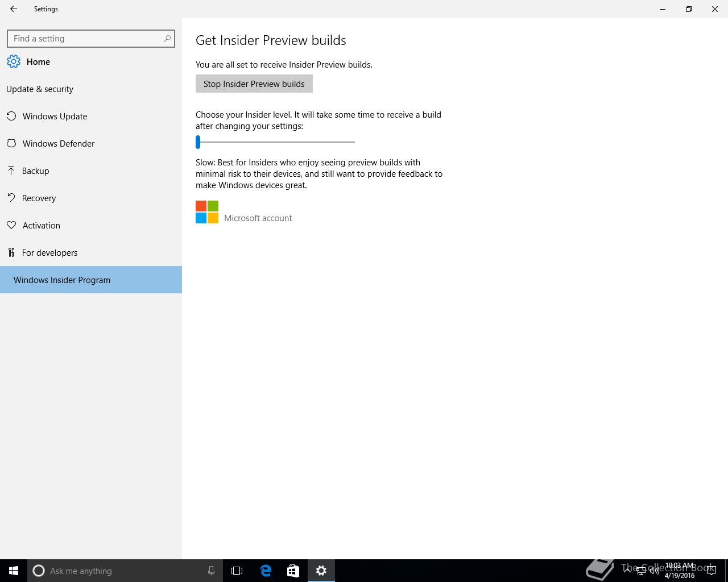Click the Settings gear on the taskbar

point(321,571)
